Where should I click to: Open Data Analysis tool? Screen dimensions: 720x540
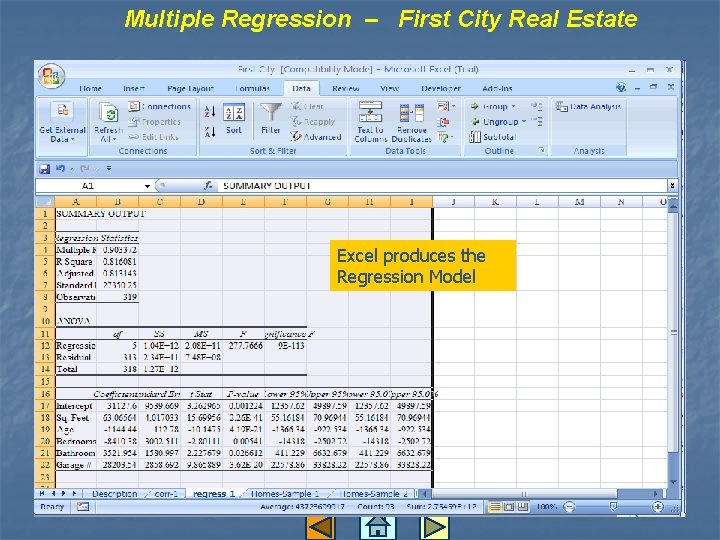pos(588,107)
